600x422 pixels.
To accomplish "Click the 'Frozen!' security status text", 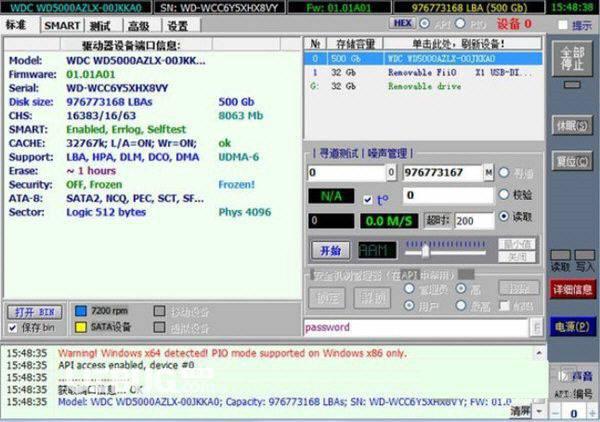I will 236,184.
